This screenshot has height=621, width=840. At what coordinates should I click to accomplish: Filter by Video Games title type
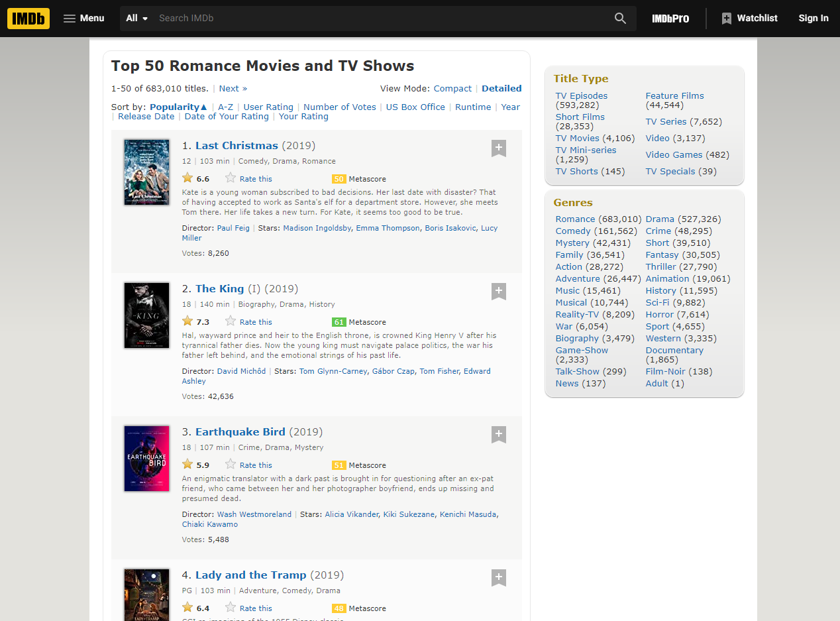pyautogui.click(x=674, y=155)
